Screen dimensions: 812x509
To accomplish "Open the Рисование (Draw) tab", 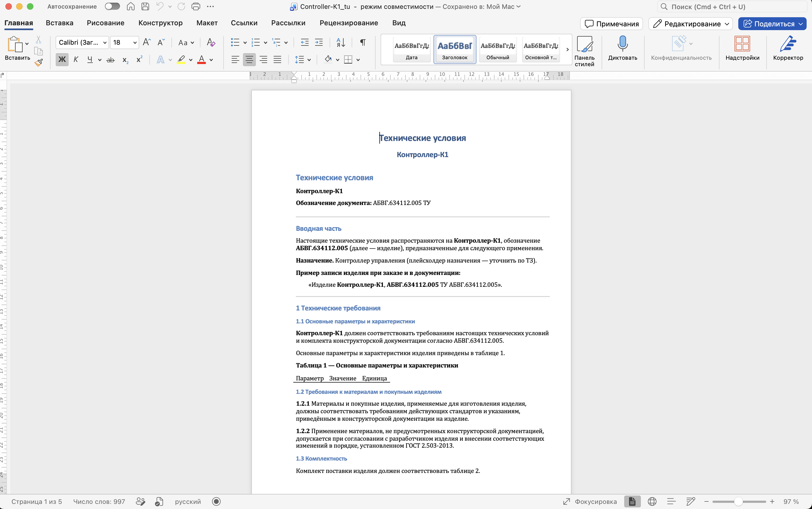I will pos(105,23).
